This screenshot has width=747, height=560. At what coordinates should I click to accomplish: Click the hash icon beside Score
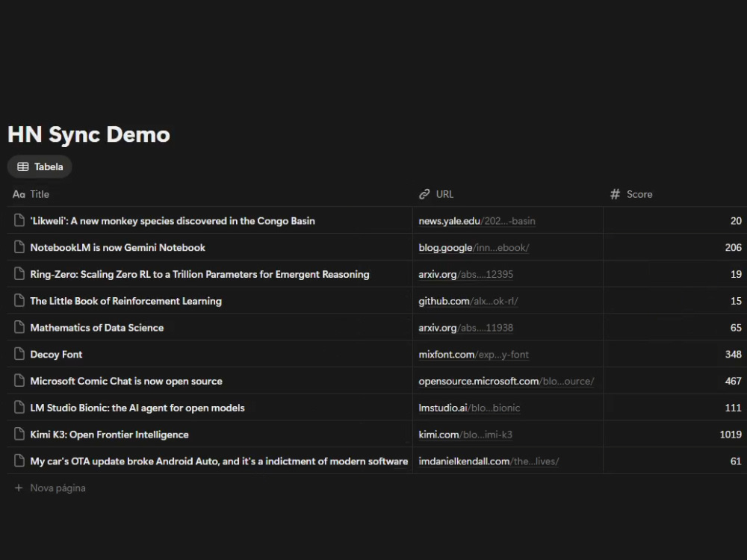pyautogui.click(x=615, y=194)
